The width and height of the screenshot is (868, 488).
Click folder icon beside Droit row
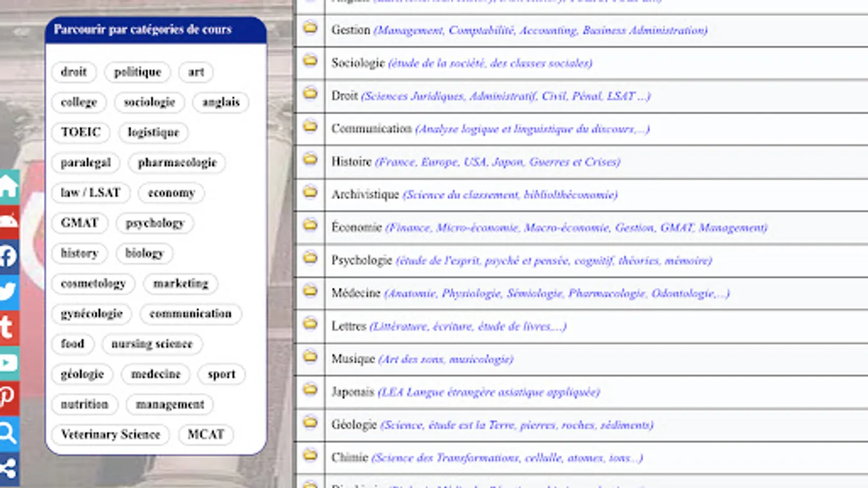coord(310,93)
